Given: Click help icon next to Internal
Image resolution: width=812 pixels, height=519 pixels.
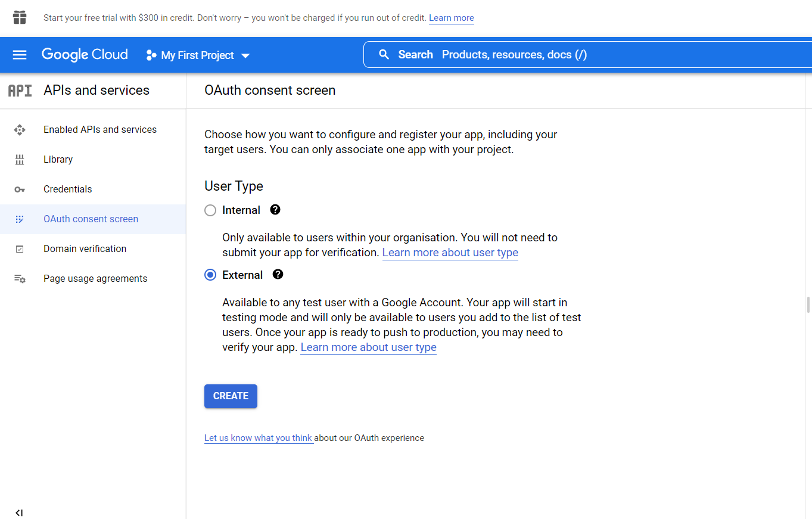Looking at the screenshot, I should pyautogui.click(x=275, y=210).
